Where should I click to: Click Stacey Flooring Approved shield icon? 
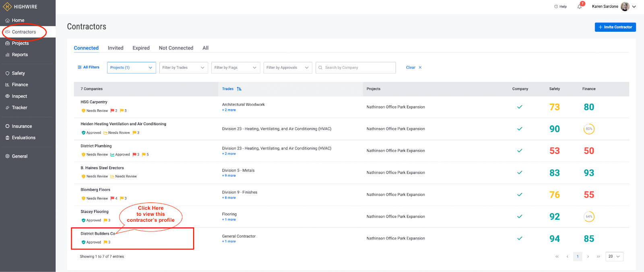(83, 221)
